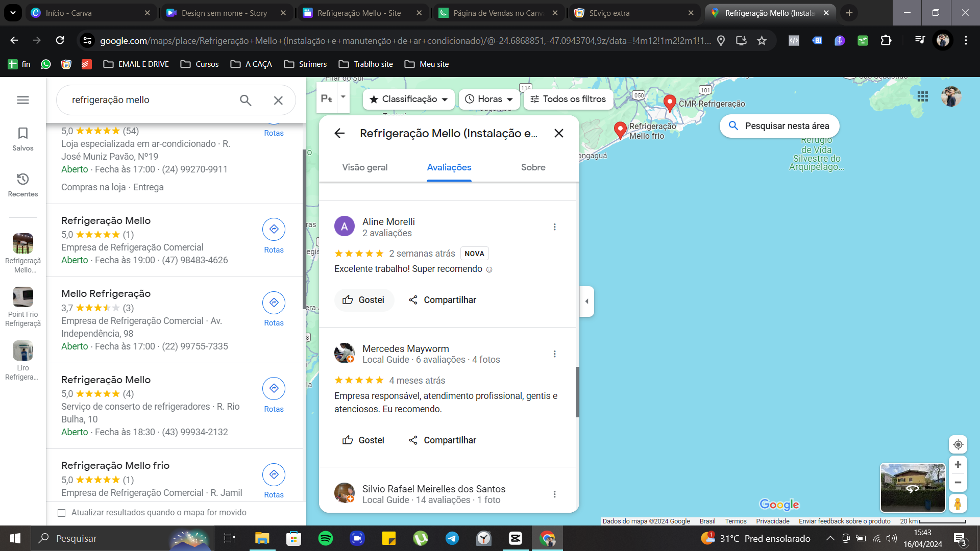980x551 pixels.
Task: Collapse the side panel arrow
Action: point(587,302)
